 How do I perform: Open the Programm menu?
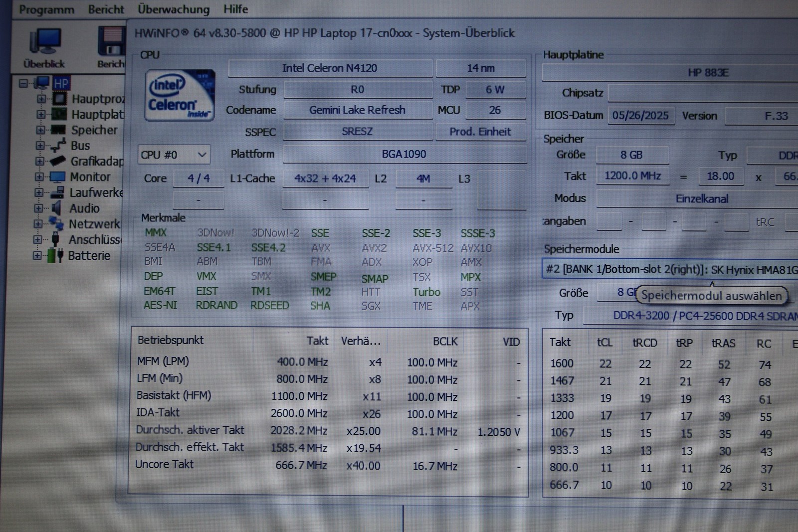(x=46, y=9)
